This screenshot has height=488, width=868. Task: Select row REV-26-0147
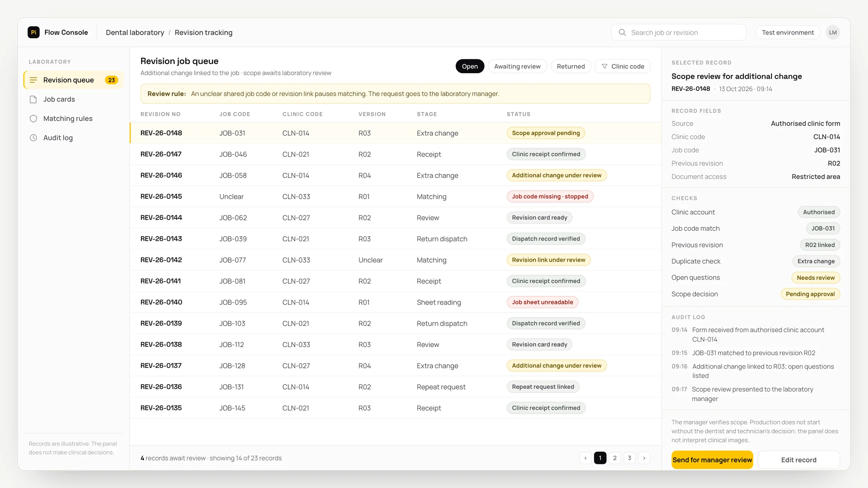pyautogui.click(x=395, y=154)
